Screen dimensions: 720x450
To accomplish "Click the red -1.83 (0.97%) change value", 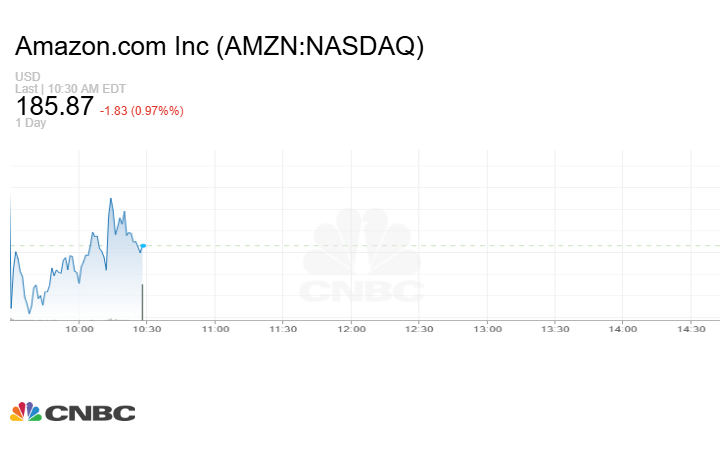I will click(142, 110).
